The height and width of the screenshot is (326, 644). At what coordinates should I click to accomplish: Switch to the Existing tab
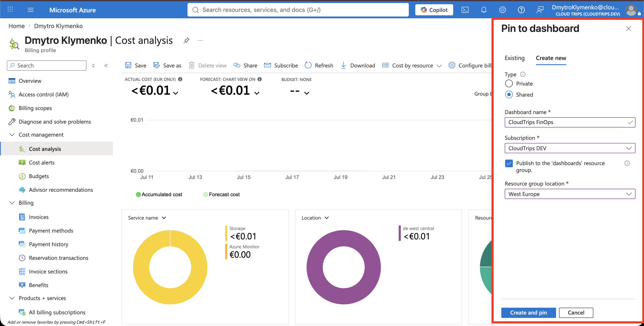point(515,58)
